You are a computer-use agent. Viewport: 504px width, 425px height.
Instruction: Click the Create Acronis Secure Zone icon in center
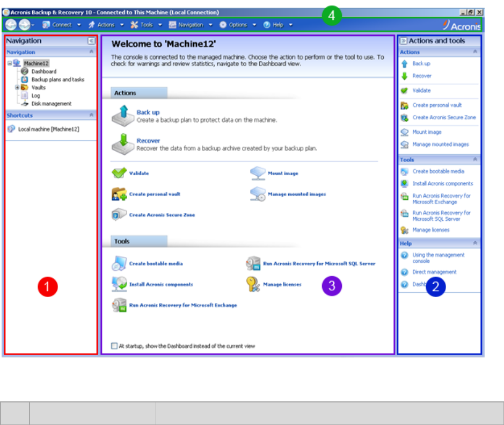tap(119, 214)
